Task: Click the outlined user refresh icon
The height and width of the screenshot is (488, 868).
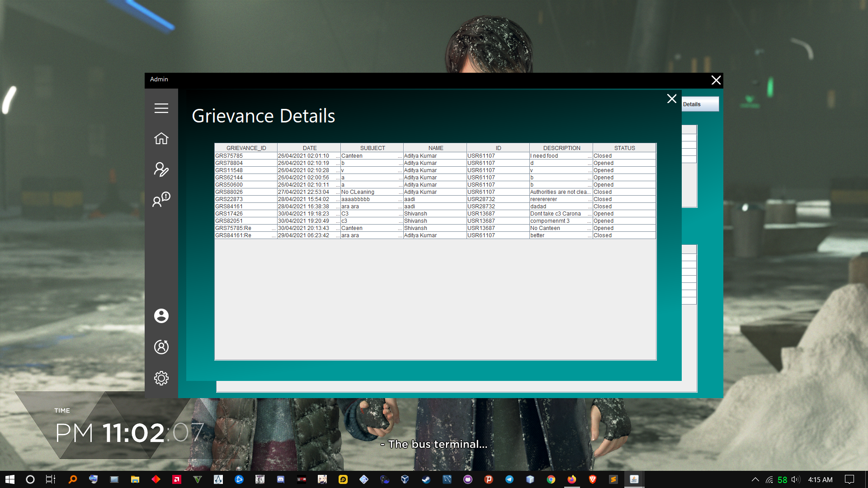Action: coord(161,347)
